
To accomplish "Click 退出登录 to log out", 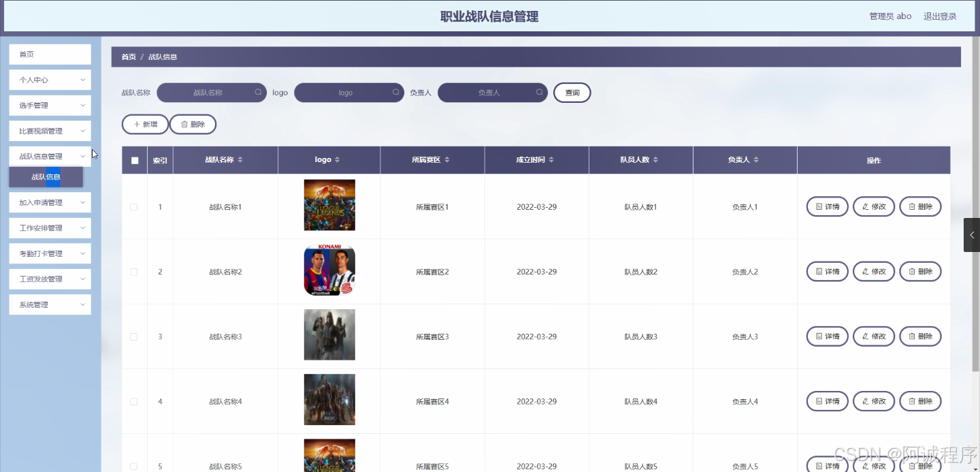I will [x=940, y=16].
